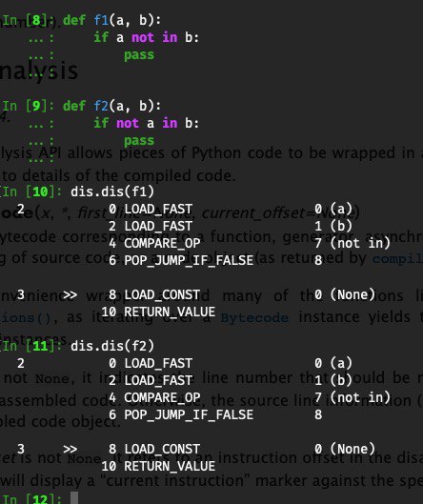Open the Bytecode link in background documentation

[x=254, y=317]
